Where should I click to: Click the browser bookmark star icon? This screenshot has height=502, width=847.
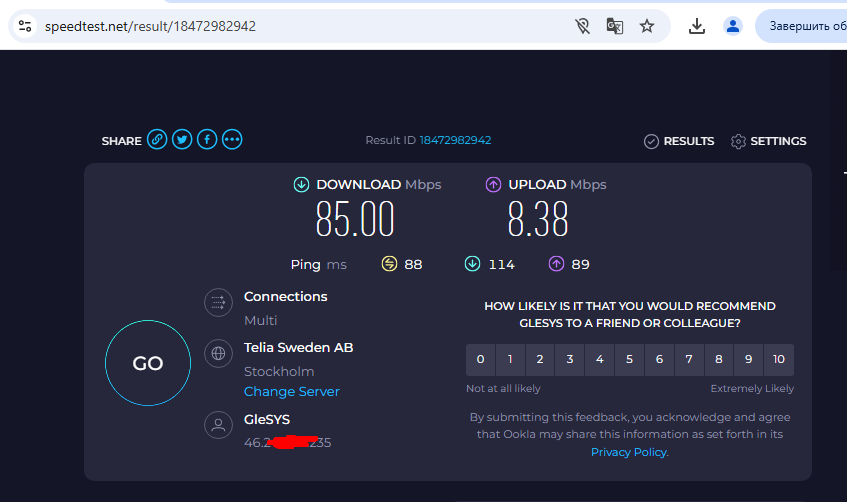point(647,26)
